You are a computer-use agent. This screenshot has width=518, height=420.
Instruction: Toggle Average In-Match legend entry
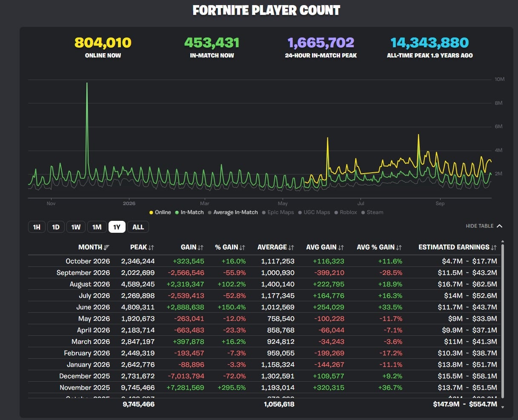click(233, 212)
